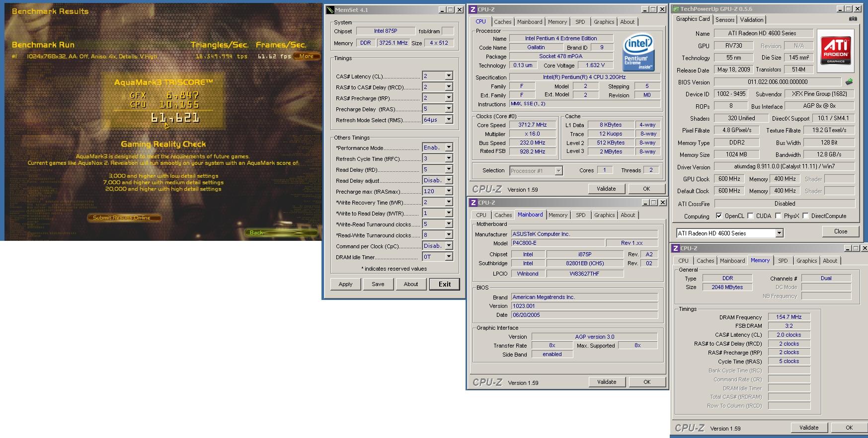Image resolution: width=868 pixels, height=438 pixels.
Task: Toggle the CUDA checkbox in GPU-Z
Action: (750, 216)
